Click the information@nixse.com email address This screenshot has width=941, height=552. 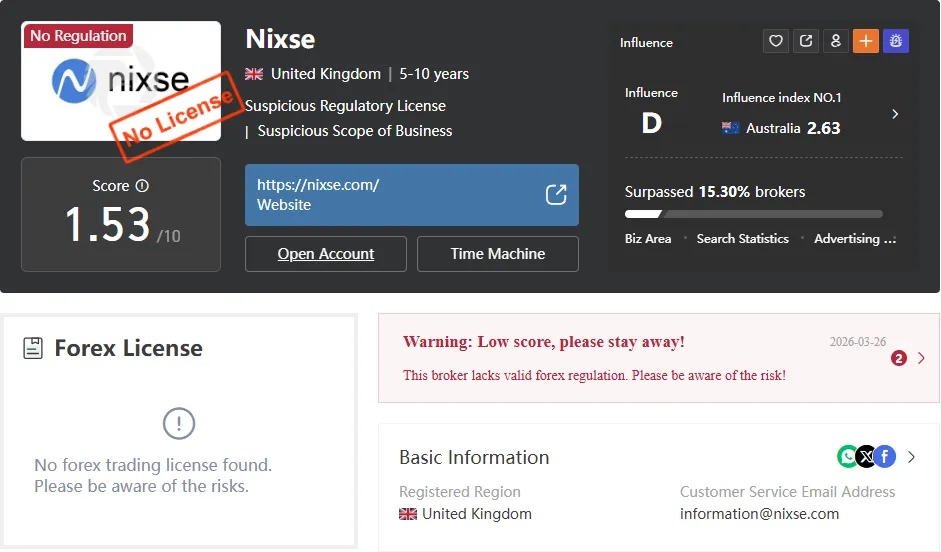point(759,514)
